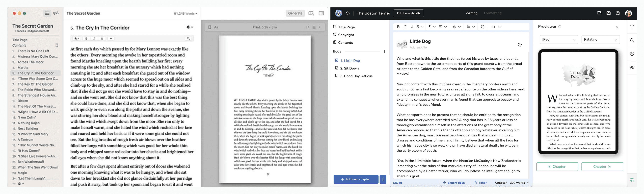Viewport: 644px width, 194px height.
Task: Click the Redo icon in the editor toolbar
Action: [x=500, y=27]
